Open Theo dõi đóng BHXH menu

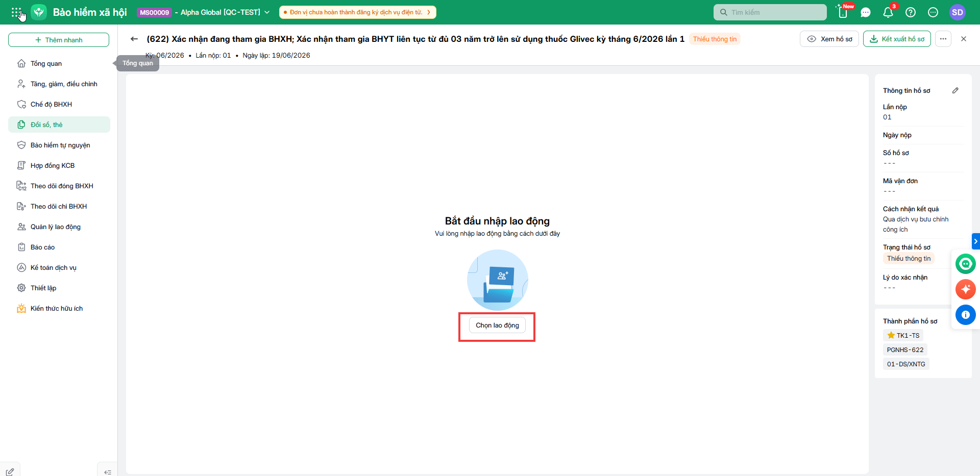click(x=59, y=186)
